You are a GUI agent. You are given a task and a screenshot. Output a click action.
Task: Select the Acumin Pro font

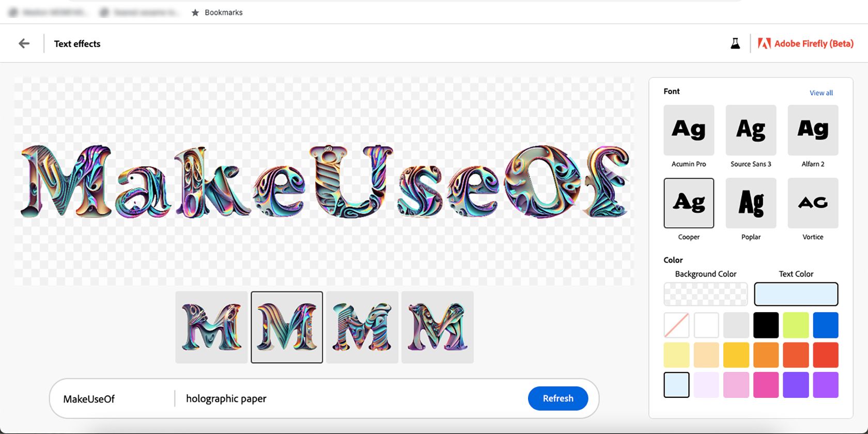pyautogui.click(x=689, y=130)
